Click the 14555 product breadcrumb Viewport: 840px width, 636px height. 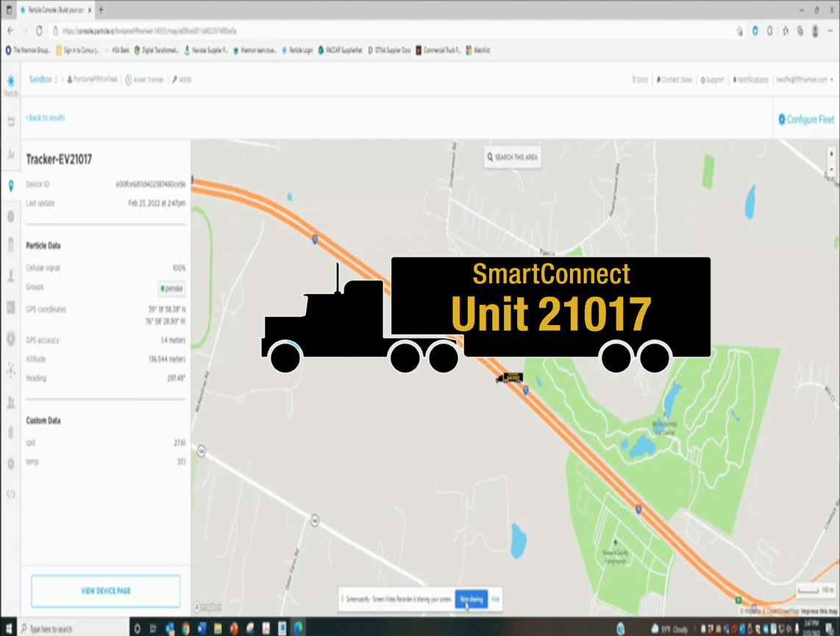pyautogui.click(x=182, y=79)
